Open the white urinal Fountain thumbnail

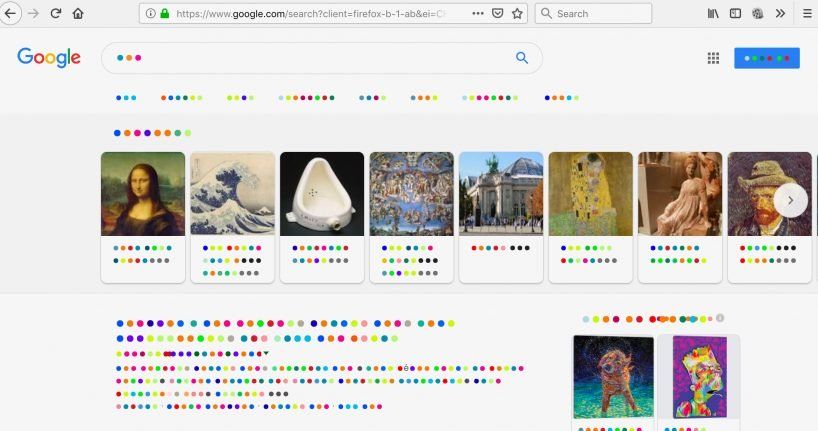point(322,194)
